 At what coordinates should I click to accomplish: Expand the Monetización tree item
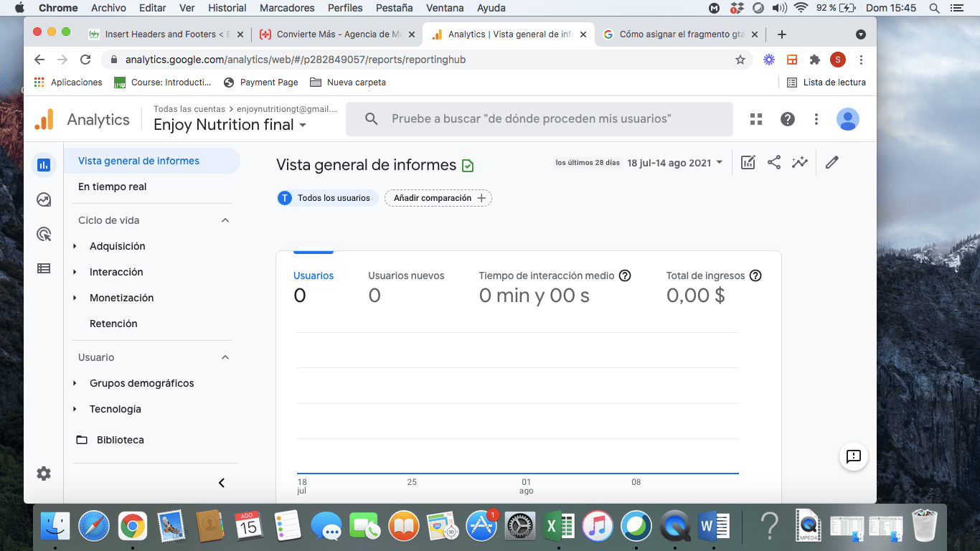coord(75,298)
